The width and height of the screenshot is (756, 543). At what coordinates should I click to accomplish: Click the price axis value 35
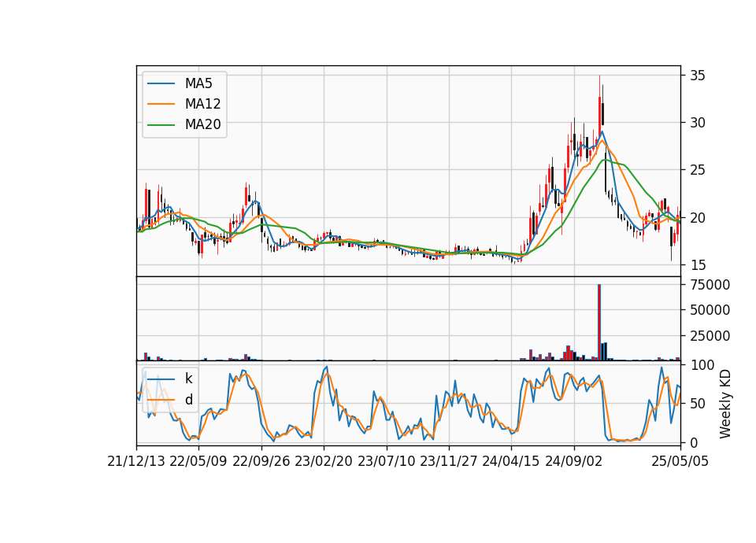tap(697, 76)
